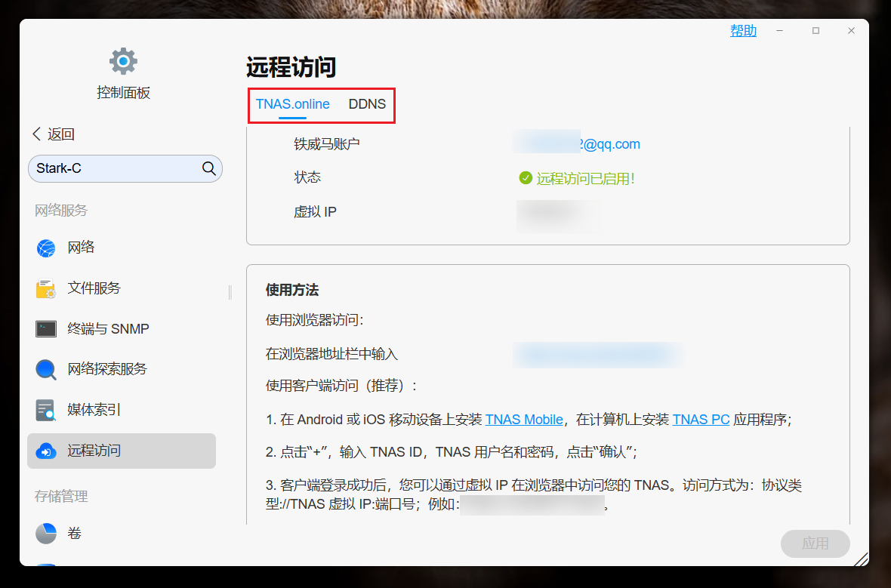The height and width of the screenshot is (588, 891).
Task: Click the window resize grip corner
Action: click(x=862, y=559)
